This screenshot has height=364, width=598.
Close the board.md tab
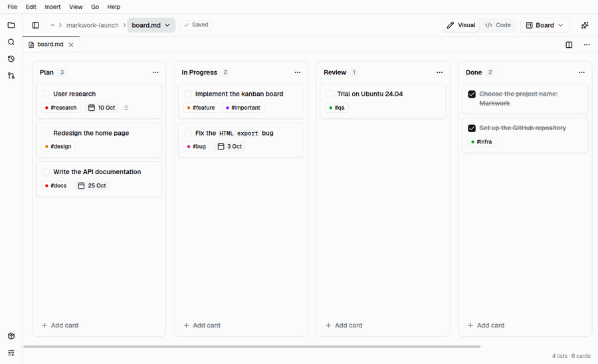71,45
